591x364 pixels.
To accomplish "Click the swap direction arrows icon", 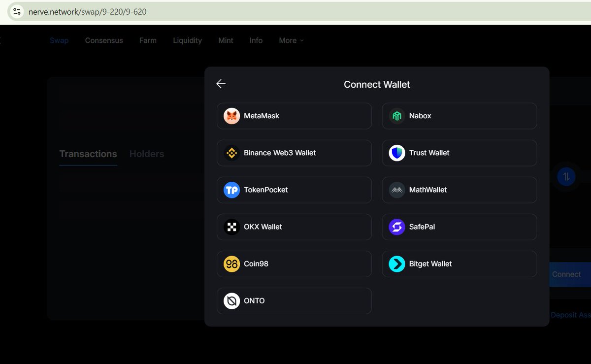I will (x=566, y=176).
